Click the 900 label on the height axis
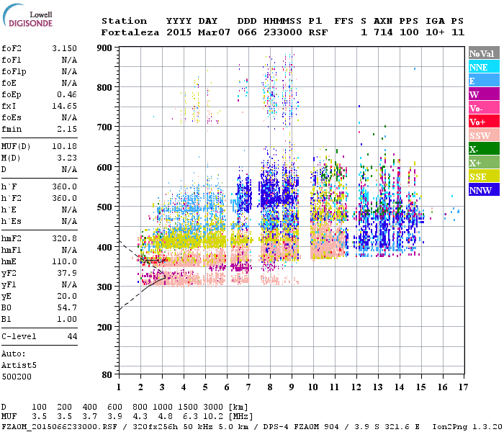The image size is (504, 432). 105,48
